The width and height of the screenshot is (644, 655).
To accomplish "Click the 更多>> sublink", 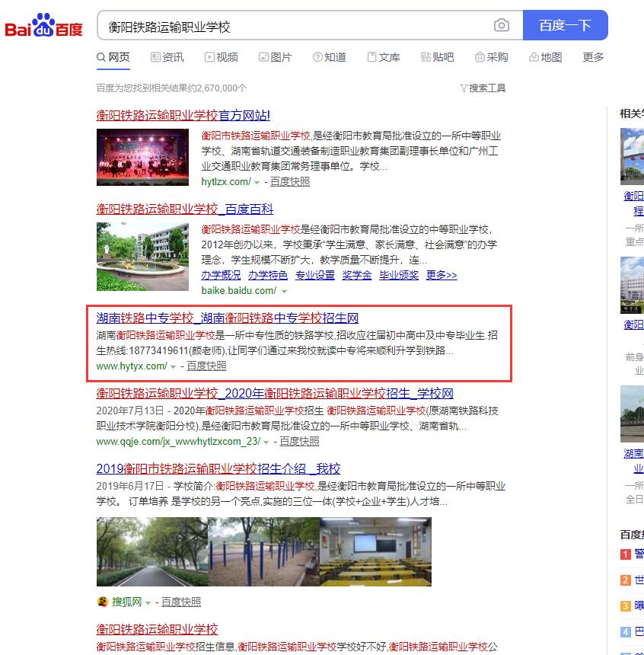I will (x=442, y=275).
